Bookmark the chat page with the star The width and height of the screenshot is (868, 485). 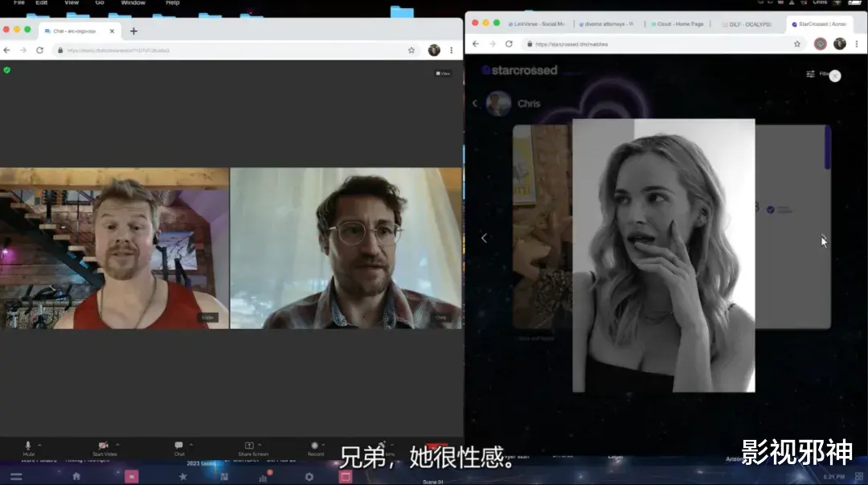click(x=411, y=51)
